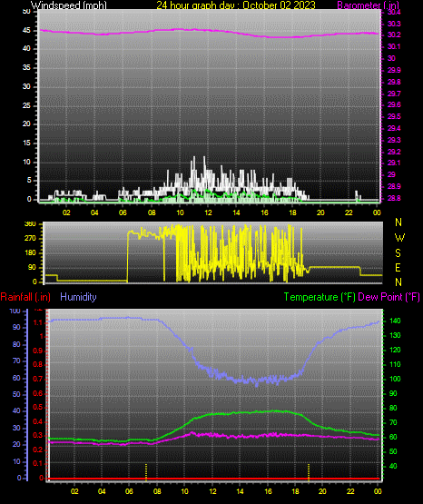Click the Temperature (°F) legend label

[320, 297]
